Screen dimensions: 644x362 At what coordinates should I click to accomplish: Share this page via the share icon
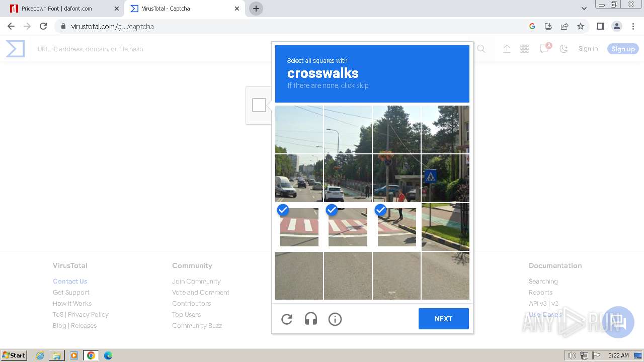click(x=565, y=26)
